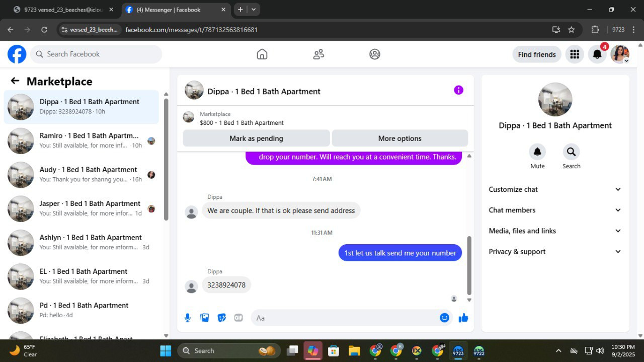The width and height of the screenshot is (644, 362).
Task: Send a voice clip with microphone icon
Action: click(x=188, y=318)
